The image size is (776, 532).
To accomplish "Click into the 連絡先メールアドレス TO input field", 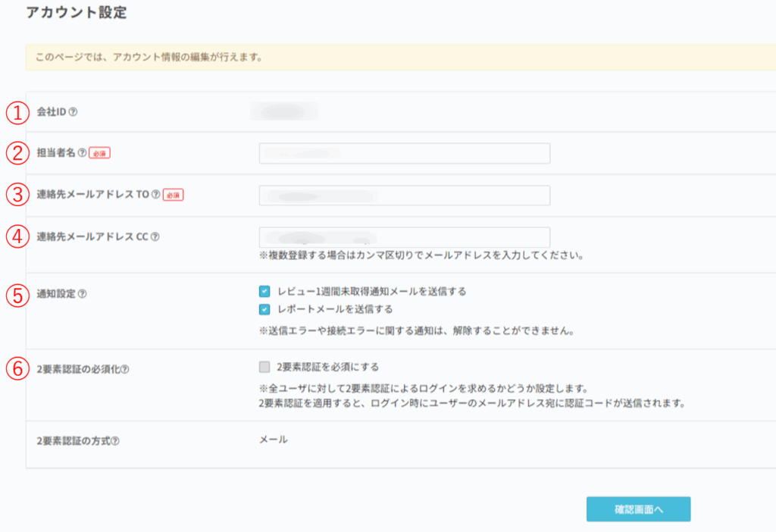I will (404, 195).
